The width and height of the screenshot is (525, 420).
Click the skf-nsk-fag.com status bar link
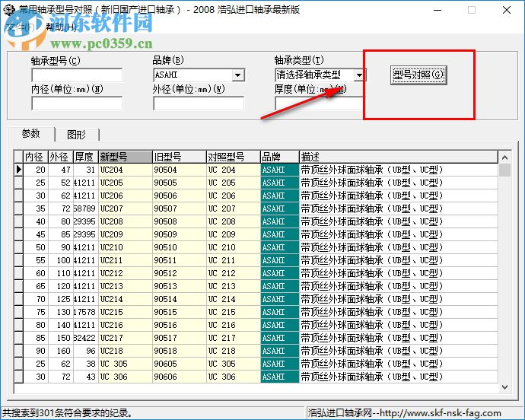pyautogui.click(x=405, y=412)
